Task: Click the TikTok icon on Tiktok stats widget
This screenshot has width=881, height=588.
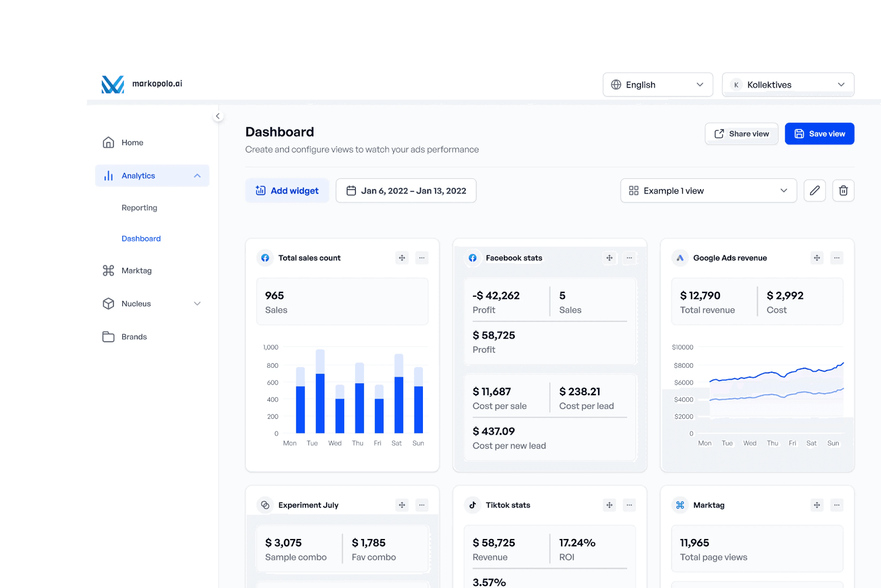Action: pos(472,505)
